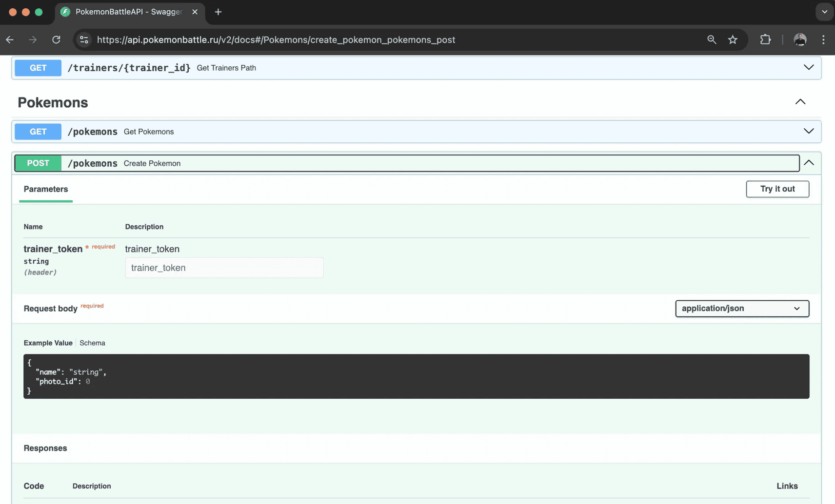835x504 pixels.
Task: Switch to the Schema tab
Action: coord(92,343)
